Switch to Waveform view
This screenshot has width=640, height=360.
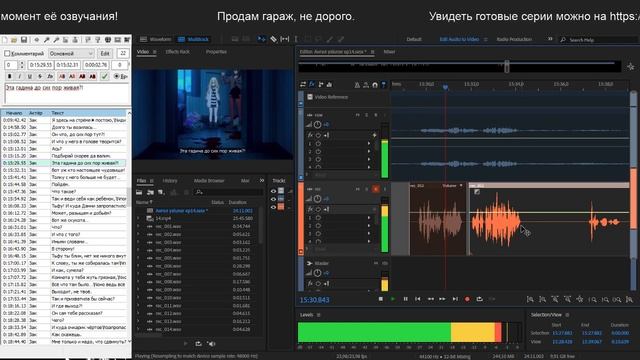tap(156, 39)
